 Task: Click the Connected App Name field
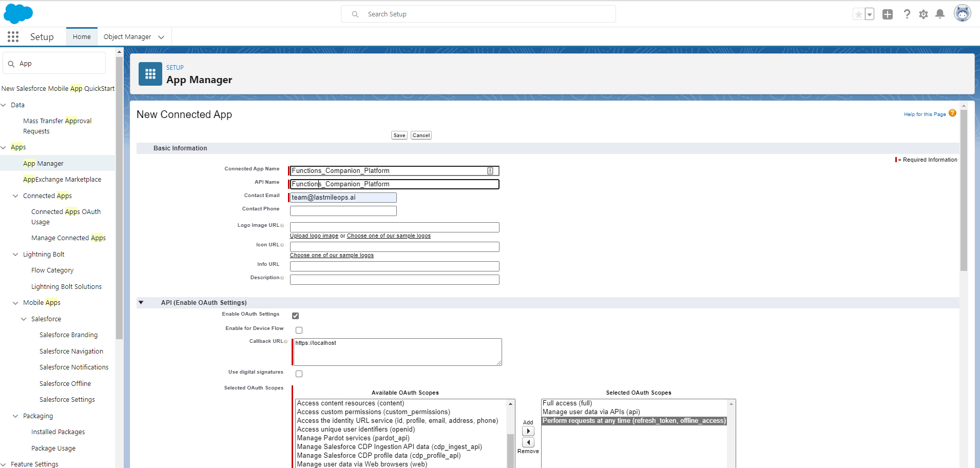[x=394, y=171]
